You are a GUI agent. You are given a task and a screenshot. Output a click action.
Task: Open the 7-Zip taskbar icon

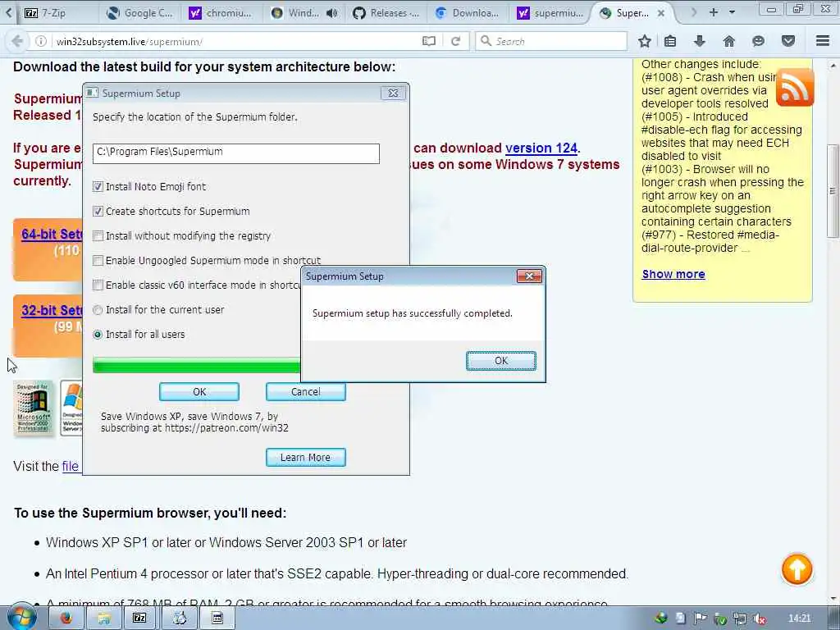click(x=139, y=619)
